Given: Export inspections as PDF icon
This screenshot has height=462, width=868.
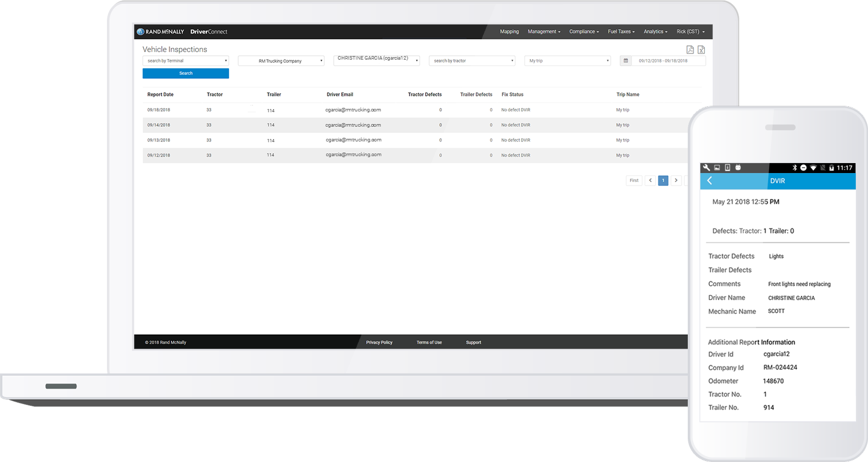Looking at the screenshot, I should 690,50.
